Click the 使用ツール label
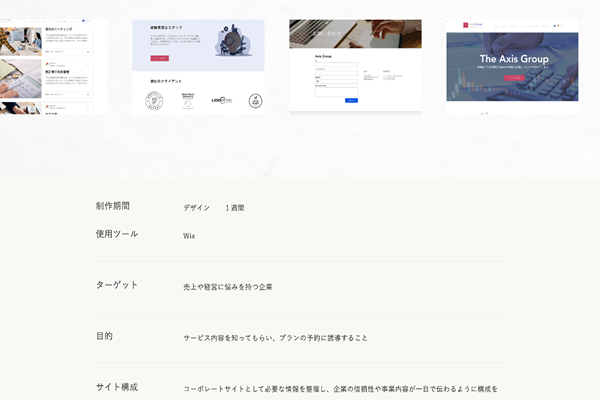Viewport: 600px width, 400px height. click(x=116, y=234)
